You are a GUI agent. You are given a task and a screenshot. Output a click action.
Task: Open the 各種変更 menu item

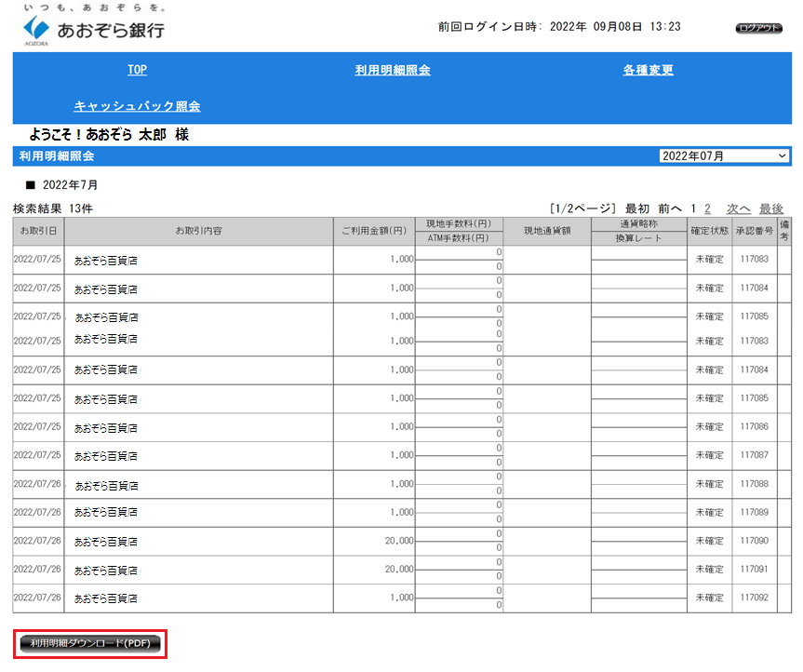pos(648,71)
